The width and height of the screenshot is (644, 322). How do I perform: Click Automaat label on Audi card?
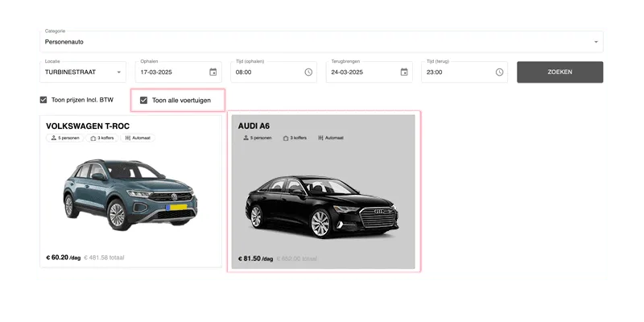pyautogui.click(x=334, y=138)
